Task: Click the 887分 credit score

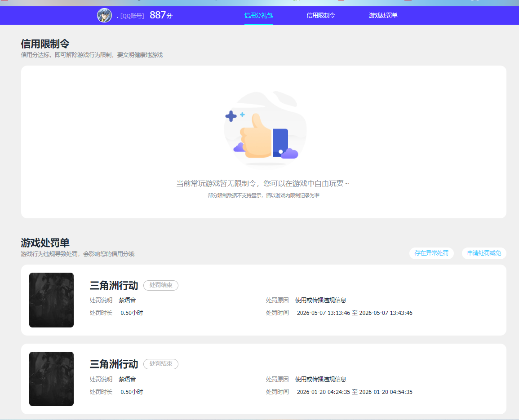Action: (161, 15)
